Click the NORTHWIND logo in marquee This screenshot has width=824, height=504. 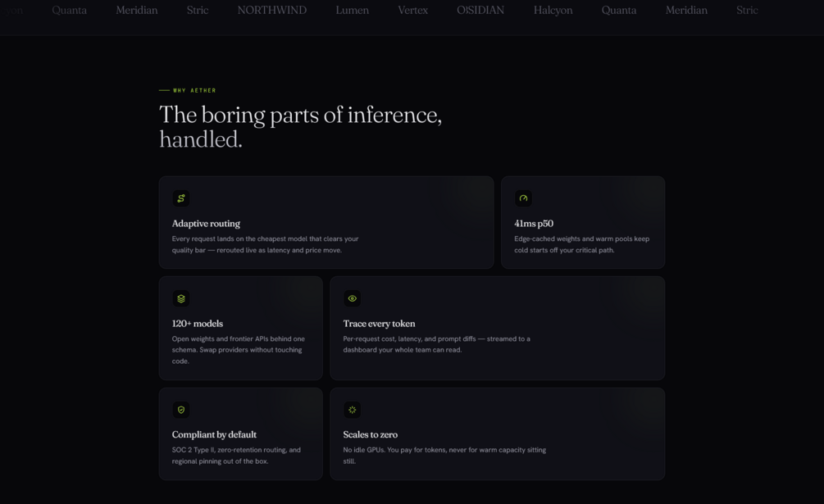[x=271, y=10]
